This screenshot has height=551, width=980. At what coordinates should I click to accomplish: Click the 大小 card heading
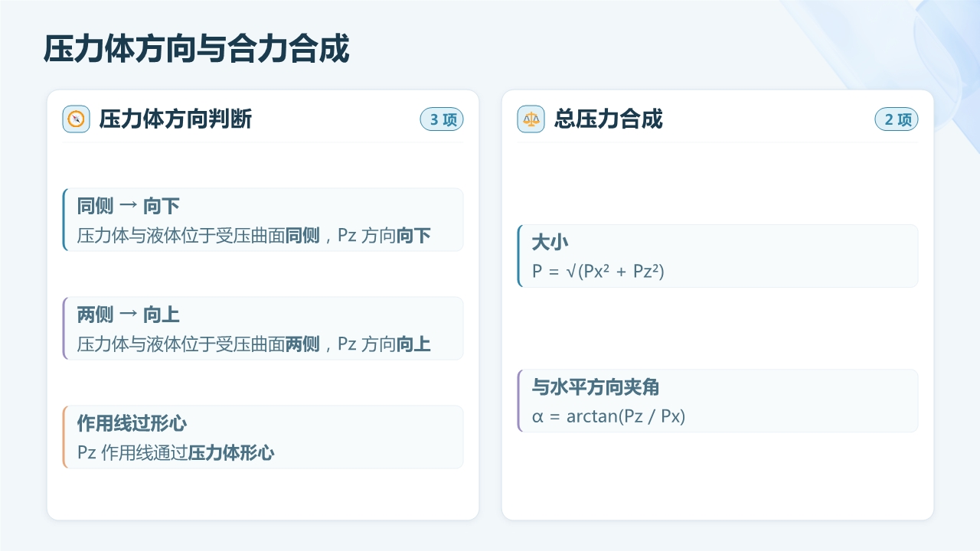pos(550,242)
